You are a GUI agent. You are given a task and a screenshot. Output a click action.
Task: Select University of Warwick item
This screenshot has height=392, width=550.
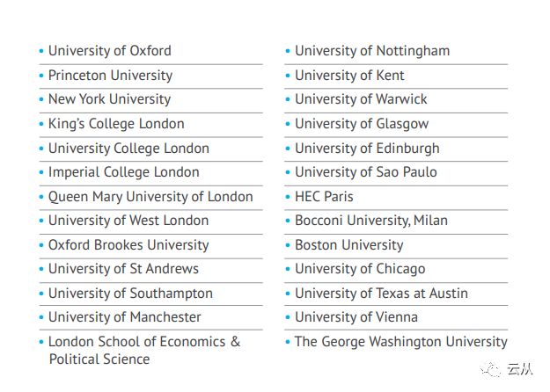(361, 99)
